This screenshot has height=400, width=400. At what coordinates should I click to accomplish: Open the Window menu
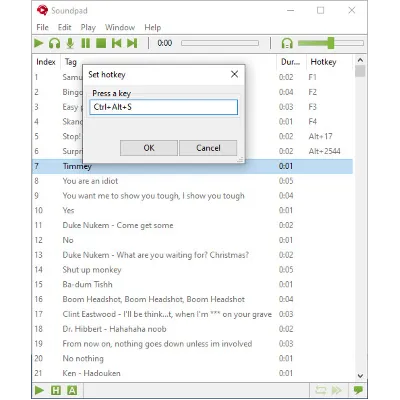click(120, 27)
